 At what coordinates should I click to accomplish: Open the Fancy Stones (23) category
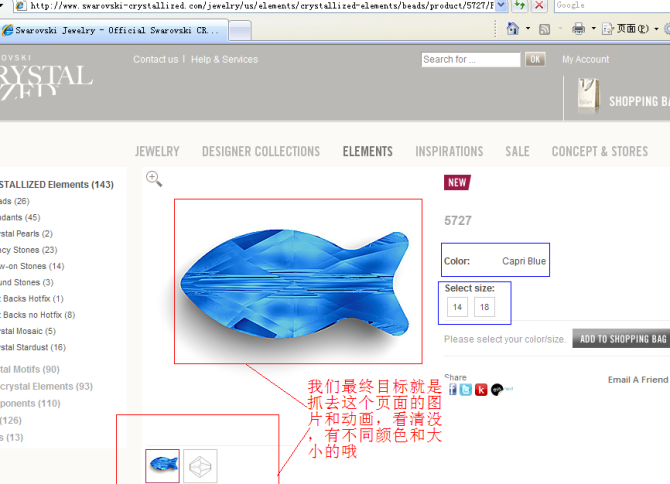click(x=28, y=249)
